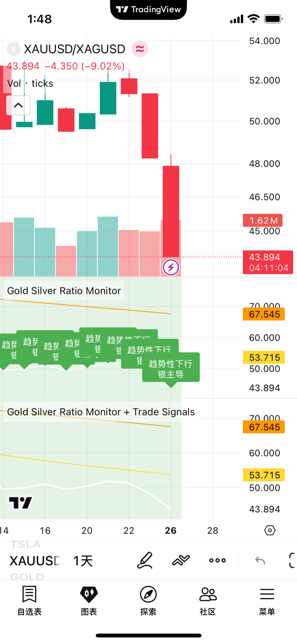Tap the undo arrow icon

coord(260,560)
